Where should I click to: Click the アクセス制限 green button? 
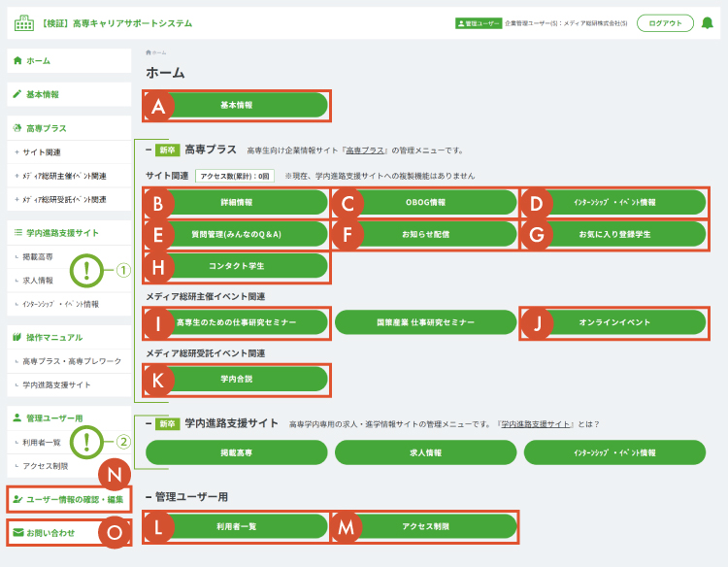coord(425,526)
